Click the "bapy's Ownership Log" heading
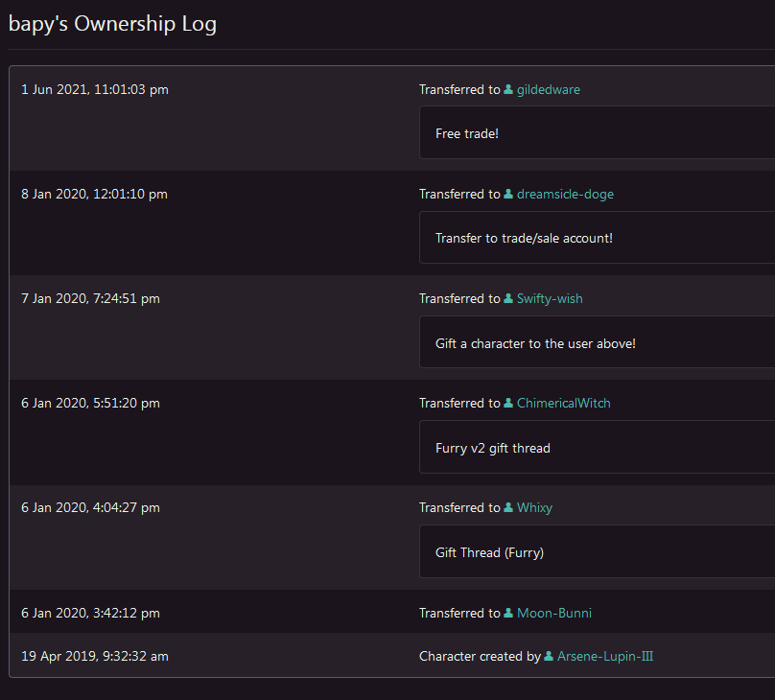The height and width of the screenshot is (700, 775). click(112, 24)
